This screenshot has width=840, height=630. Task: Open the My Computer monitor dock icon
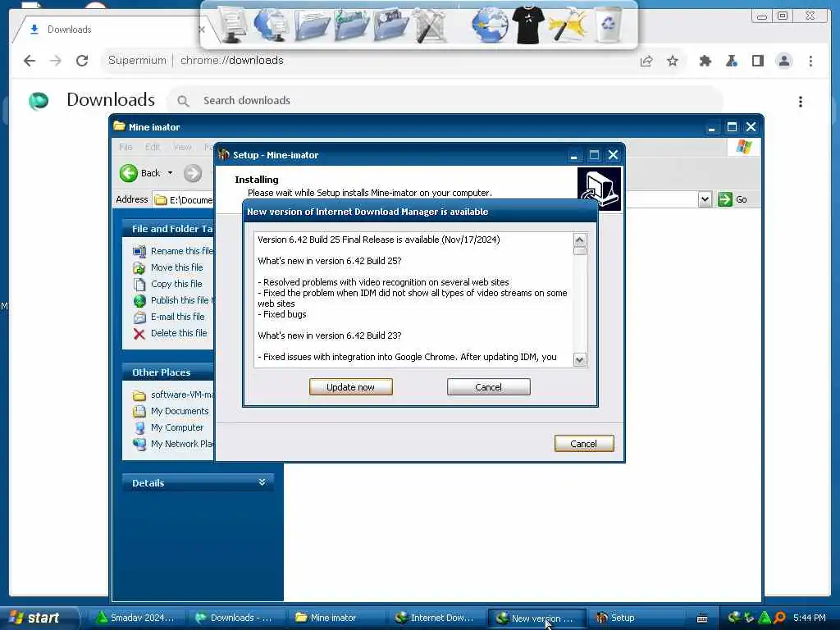click(x=232, y=25)
